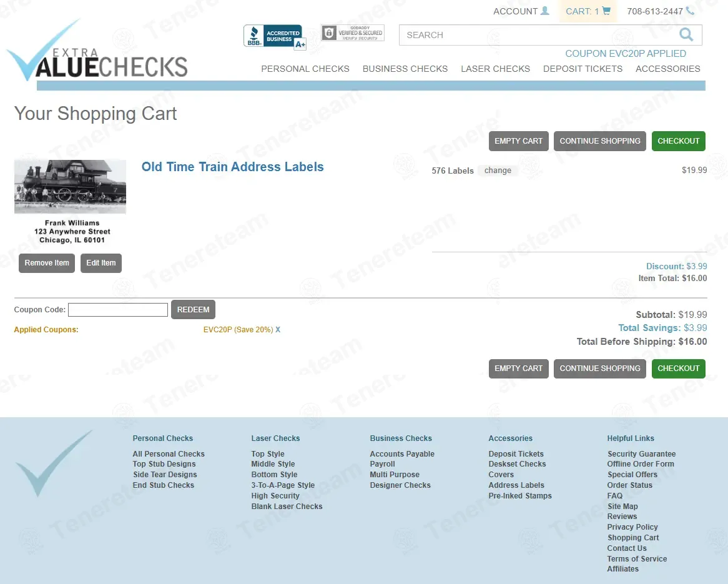Go home via Extra Value Checks logo
This screenshot has width=728, height=584.
(x=97, y=51)
